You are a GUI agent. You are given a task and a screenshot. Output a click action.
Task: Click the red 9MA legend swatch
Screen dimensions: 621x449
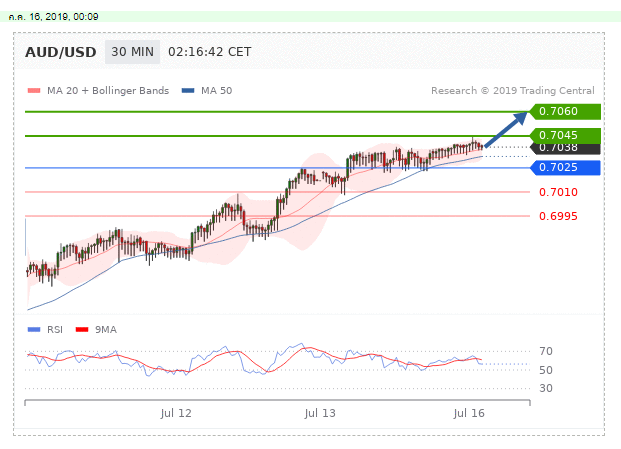click(82, 329)
